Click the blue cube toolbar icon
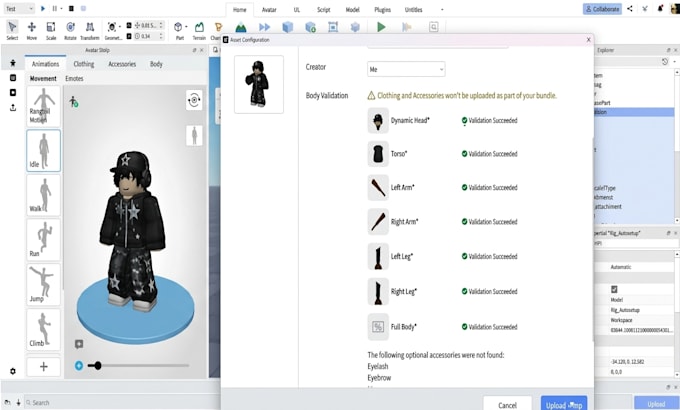Viewport: 680px width, 410px height. [288, 27]
